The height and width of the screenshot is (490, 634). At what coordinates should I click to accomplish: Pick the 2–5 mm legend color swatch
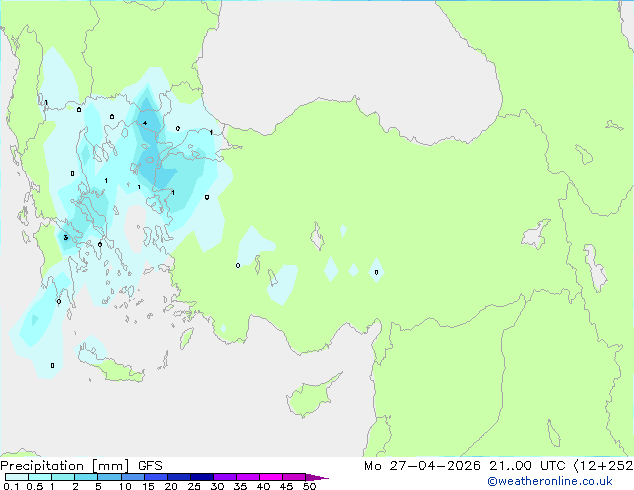click(x=86, y=477)
